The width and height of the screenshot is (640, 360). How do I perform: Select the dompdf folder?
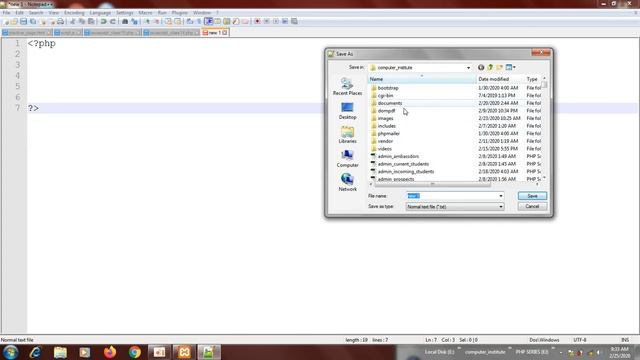pyautogui.click(x=386, y=111)
